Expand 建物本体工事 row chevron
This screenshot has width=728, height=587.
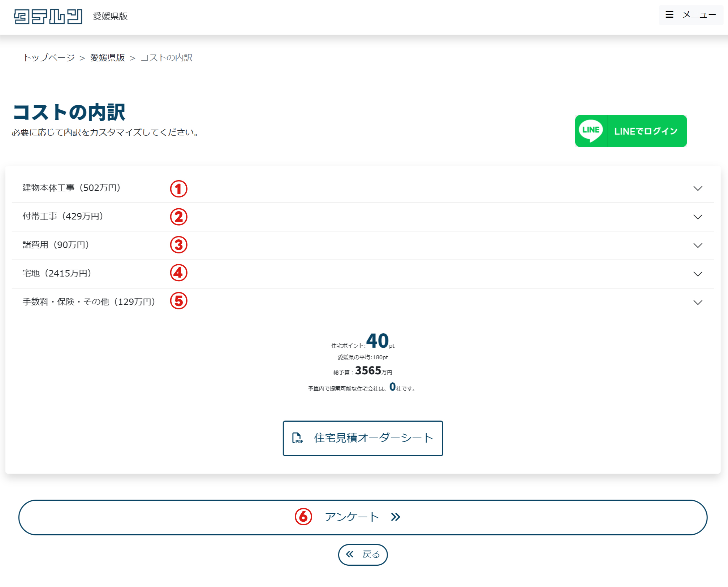[697, 188]
